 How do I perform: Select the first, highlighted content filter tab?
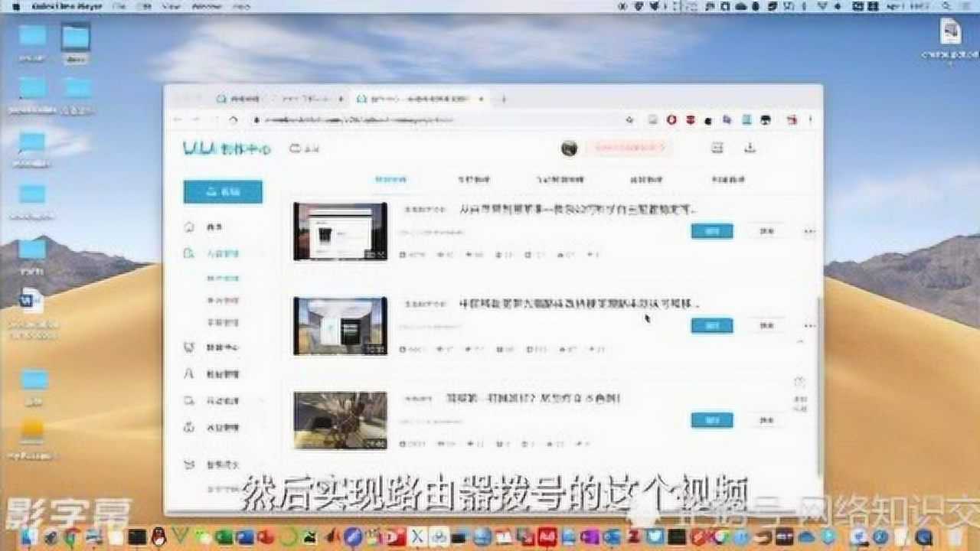point(390,180)
